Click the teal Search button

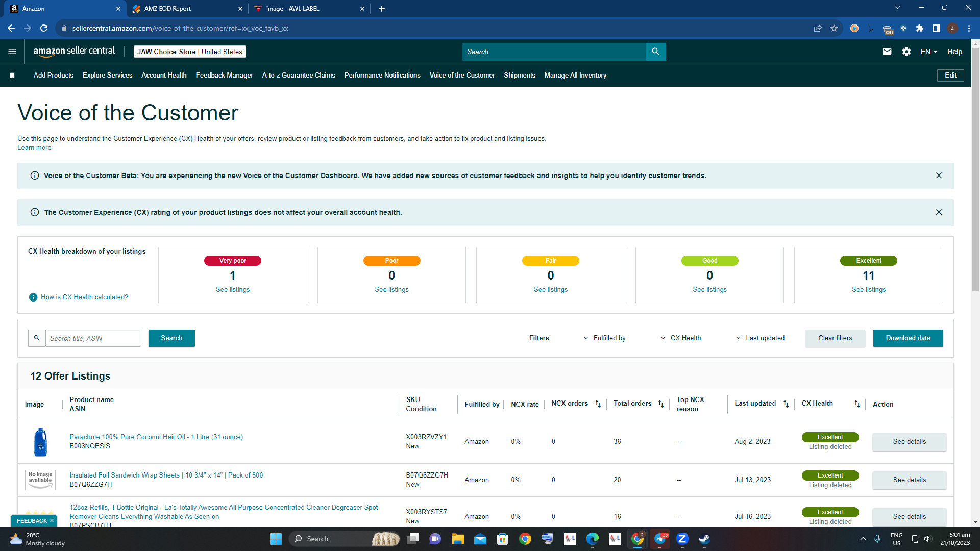pyautogui.click(x=171, y=338)
